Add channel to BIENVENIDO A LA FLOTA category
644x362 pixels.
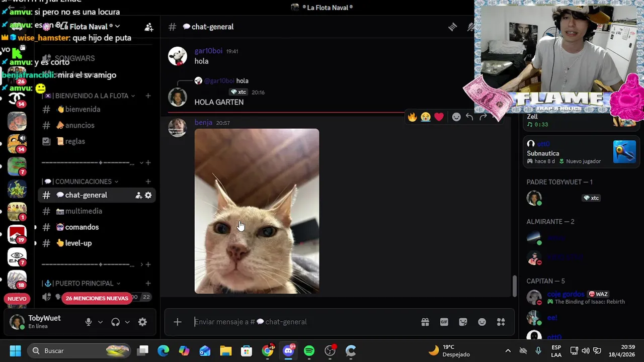pyautogui.click(x=148, y=96)
